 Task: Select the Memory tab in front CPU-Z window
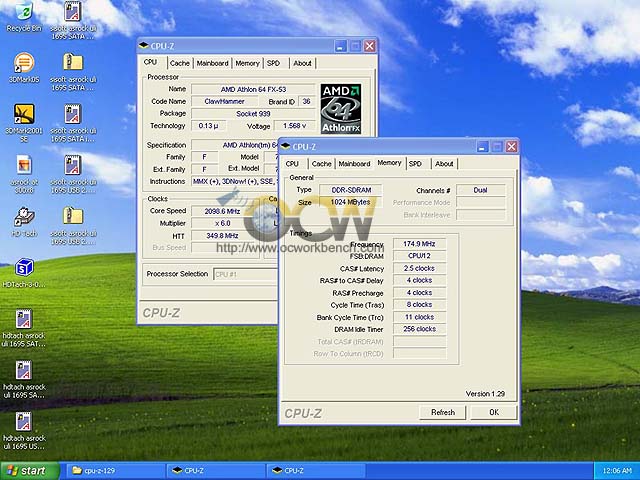pyautogui.click(x=389, y=163)
